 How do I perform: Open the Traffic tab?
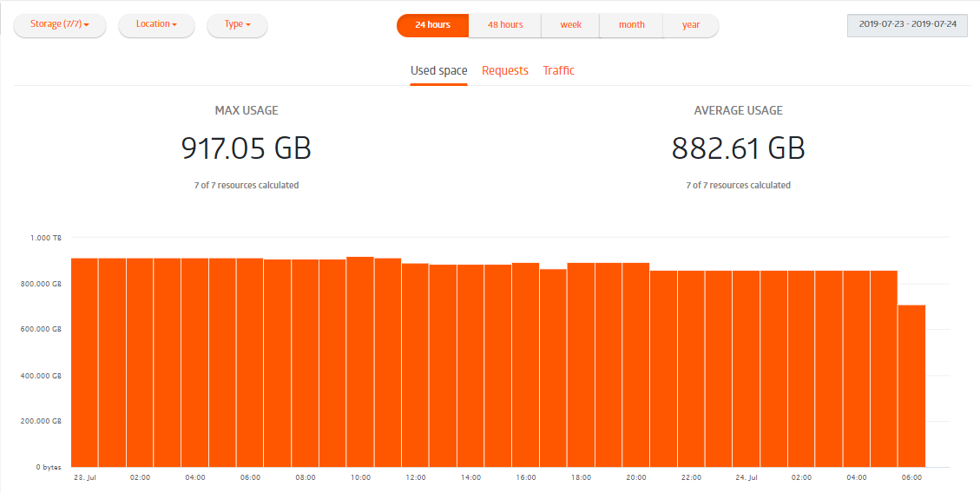(x=558, y=71)
